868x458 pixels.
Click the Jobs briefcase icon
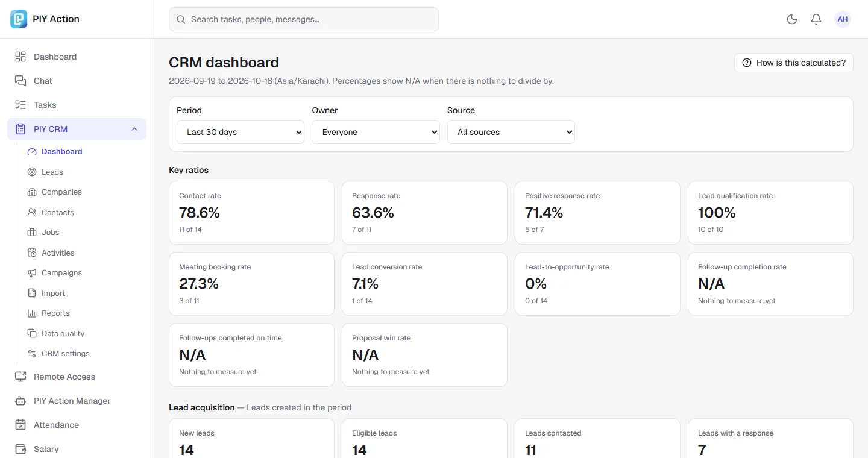[32, 233]
